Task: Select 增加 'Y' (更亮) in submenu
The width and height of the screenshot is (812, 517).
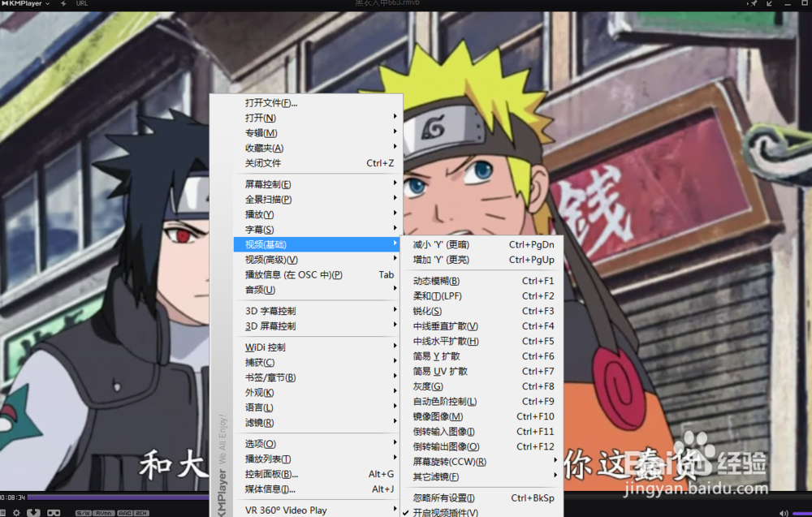Action: (x=482, y=259)
